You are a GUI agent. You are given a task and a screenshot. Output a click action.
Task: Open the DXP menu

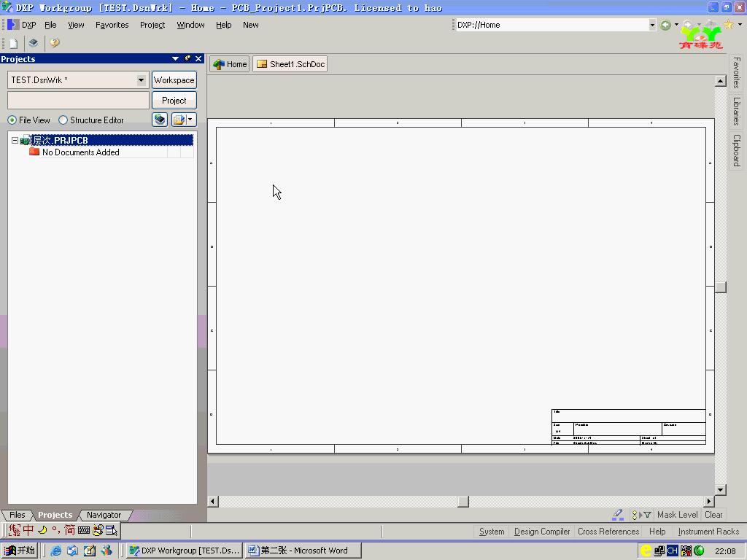coord(28,25)
